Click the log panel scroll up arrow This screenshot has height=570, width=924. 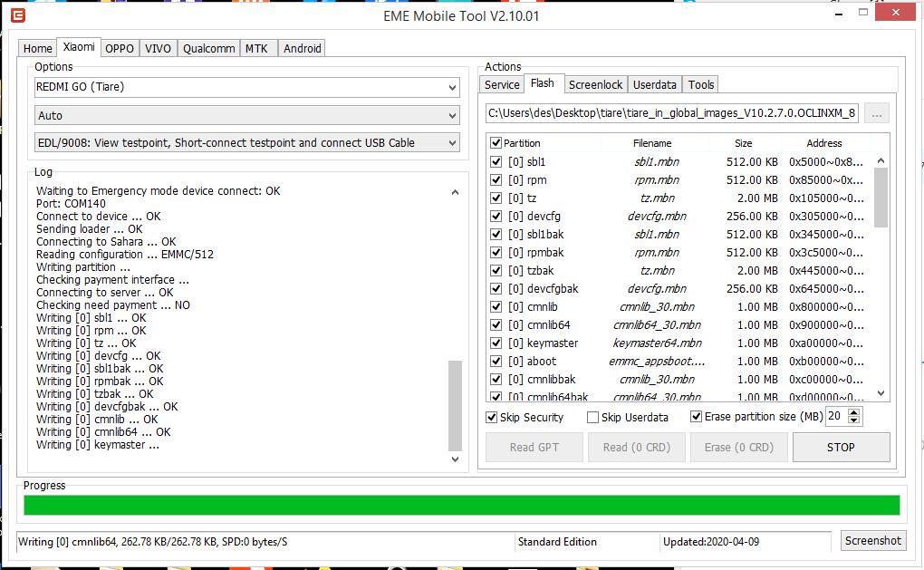455,192
